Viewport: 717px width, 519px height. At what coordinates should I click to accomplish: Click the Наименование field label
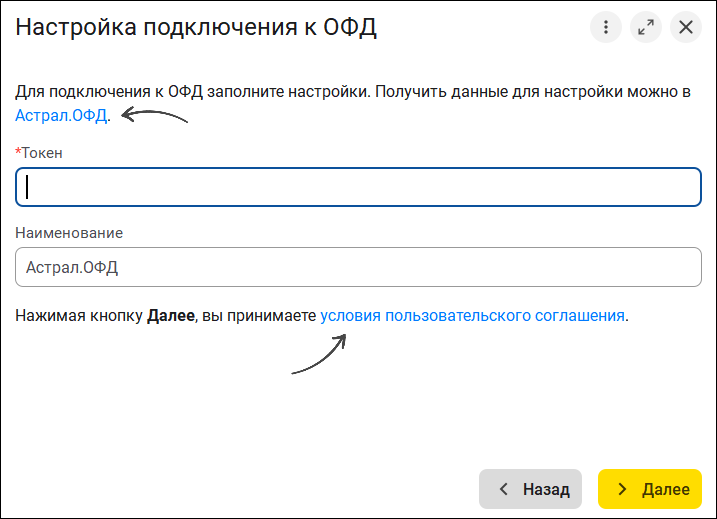[69, 233]
